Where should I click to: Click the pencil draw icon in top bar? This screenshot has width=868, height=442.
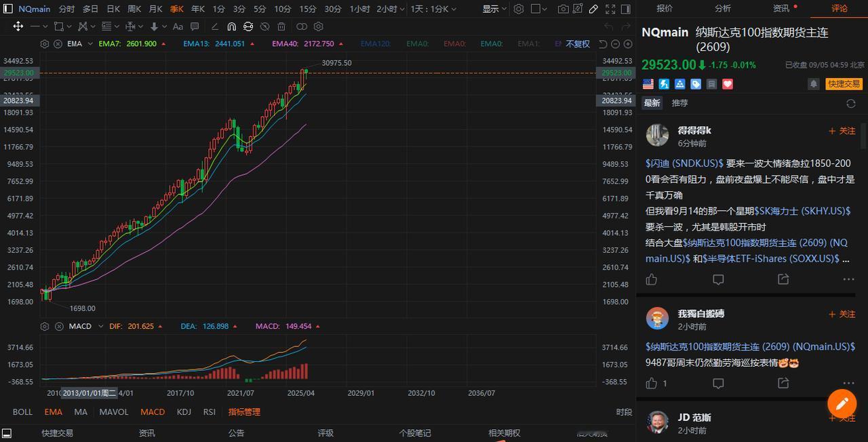click(x=594, y=9)
